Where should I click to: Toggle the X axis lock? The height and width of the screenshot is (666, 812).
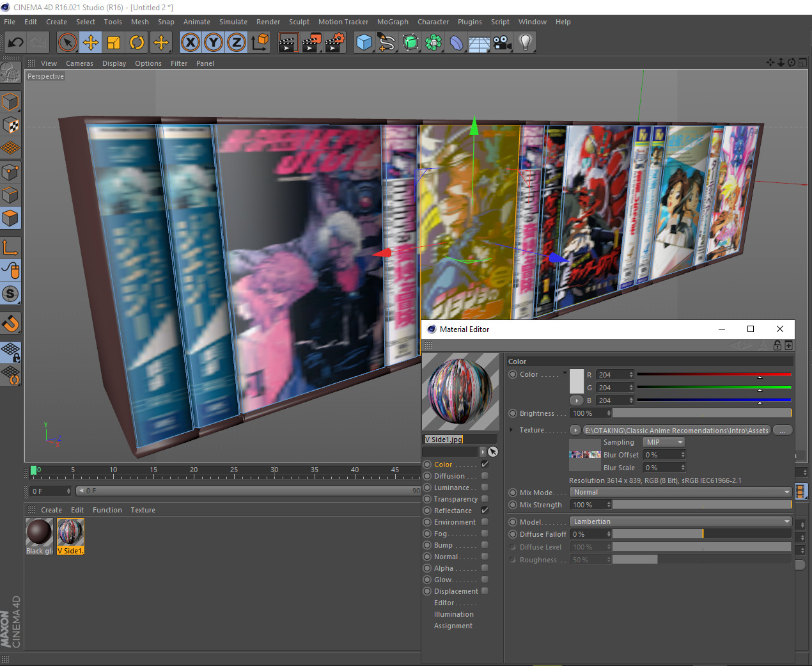[x=190, y=43]
